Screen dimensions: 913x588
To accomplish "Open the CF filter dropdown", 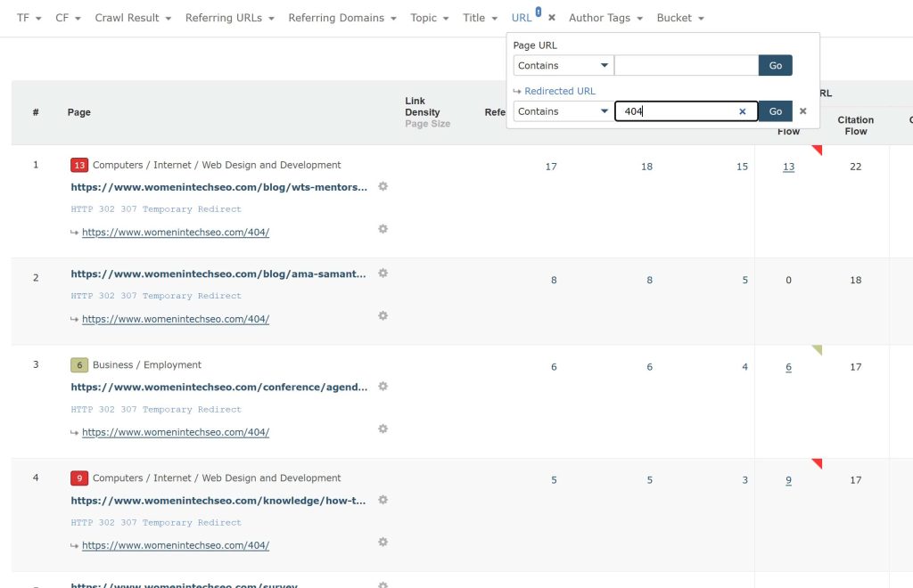I will click(68, 18).
